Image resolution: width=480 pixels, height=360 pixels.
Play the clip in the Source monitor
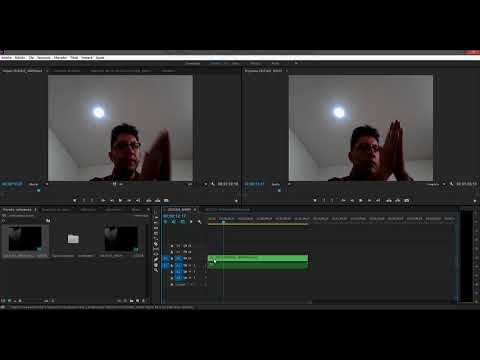[120, 201]
